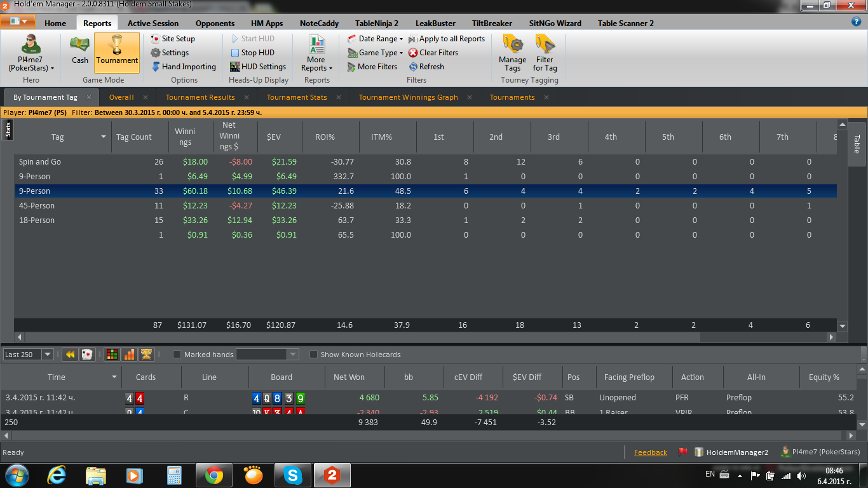Open Google Chrome from the taskbar

point(214,475)
